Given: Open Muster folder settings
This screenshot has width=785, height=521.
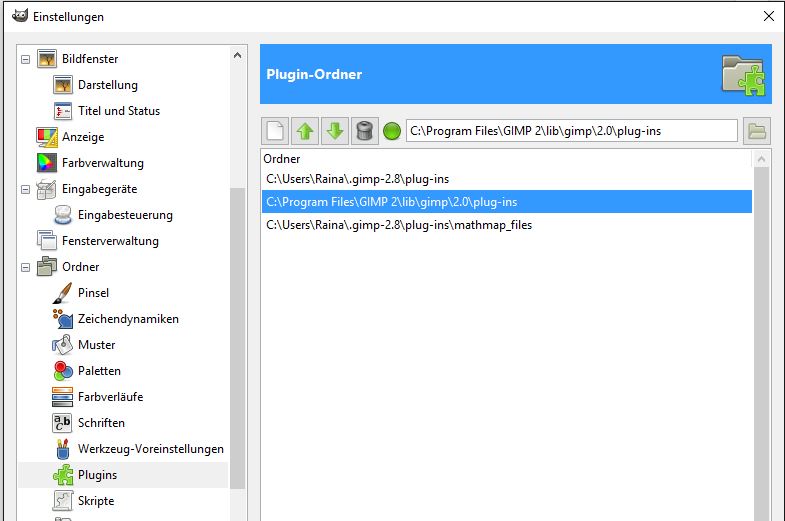Looking at the screenshot, I should (x=97, y=345).
